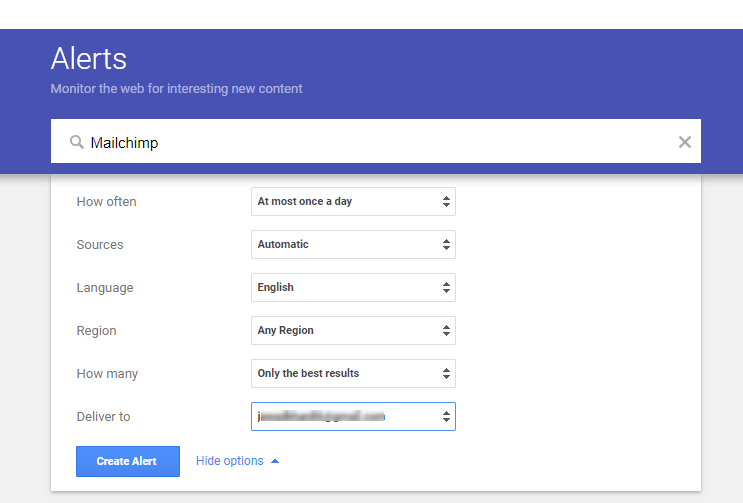Open the 'Only the best results' dropdown
Image resolution: width=743 pixels, height=503 pixels.
coord(353,373)
